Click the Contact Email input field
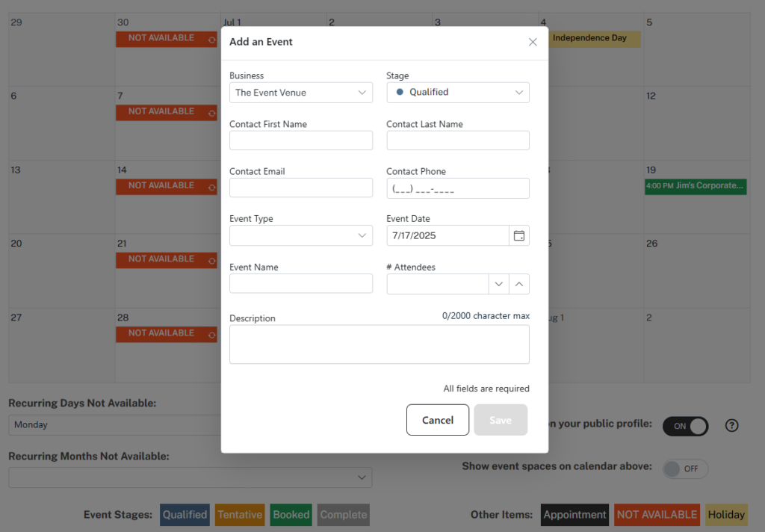The image size is (765, 532). [x=301, y=188]
